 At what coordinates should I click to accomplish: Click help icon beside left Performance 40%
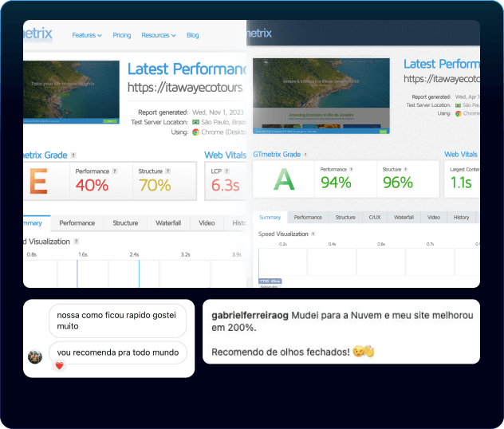point(115,171)
